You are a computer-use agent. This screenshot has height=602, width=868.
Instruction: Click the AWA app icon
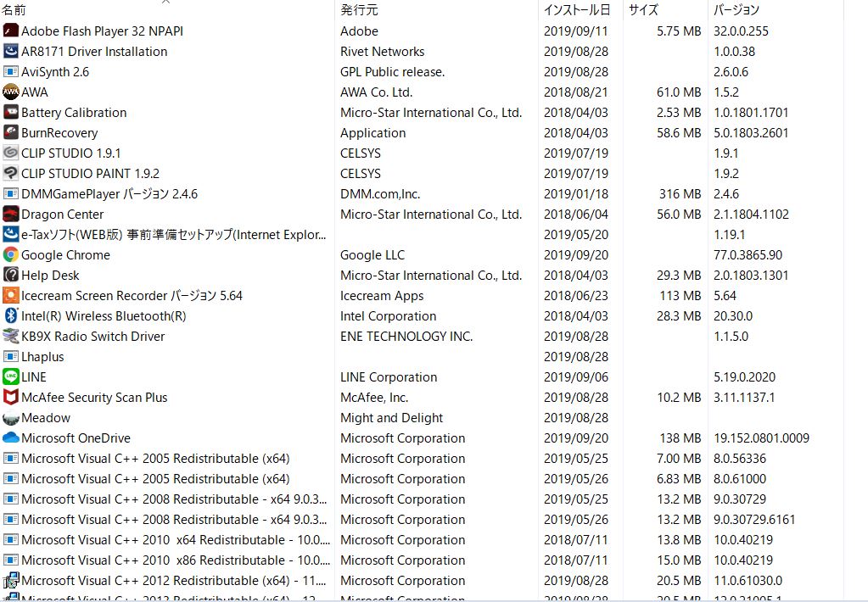tap(11, 92)
